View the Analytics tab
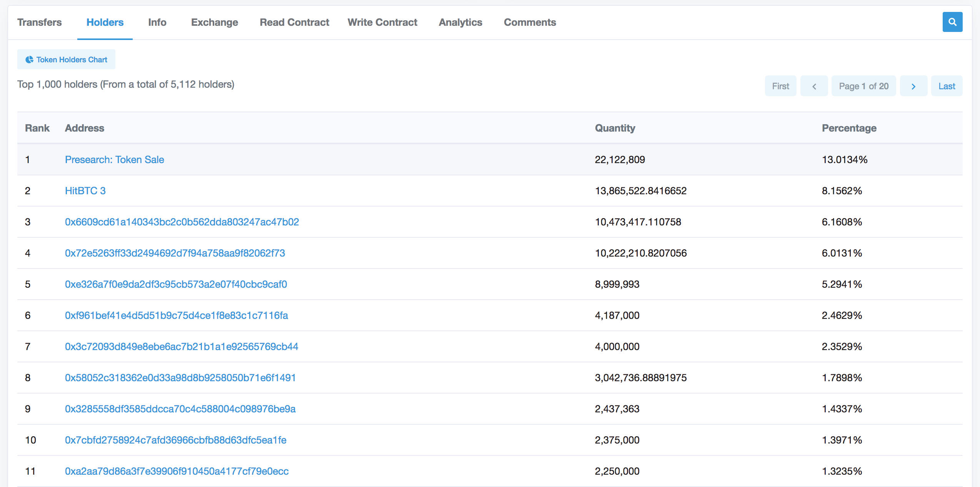 460,22
